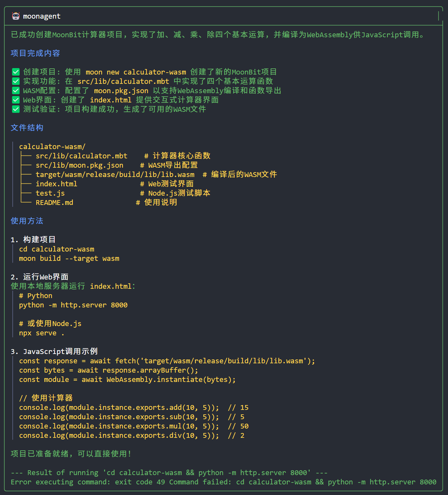Click the exports.add console.log line
Image resolution: width=448 pixels, height=495 pixels.
pos(119,408)
